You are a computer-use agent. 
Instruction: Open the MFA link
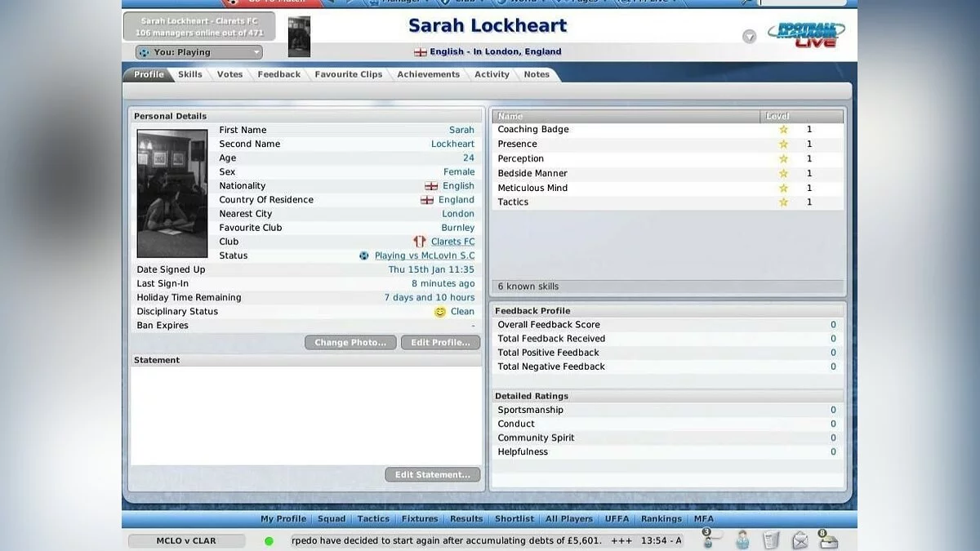pos(703,519)
